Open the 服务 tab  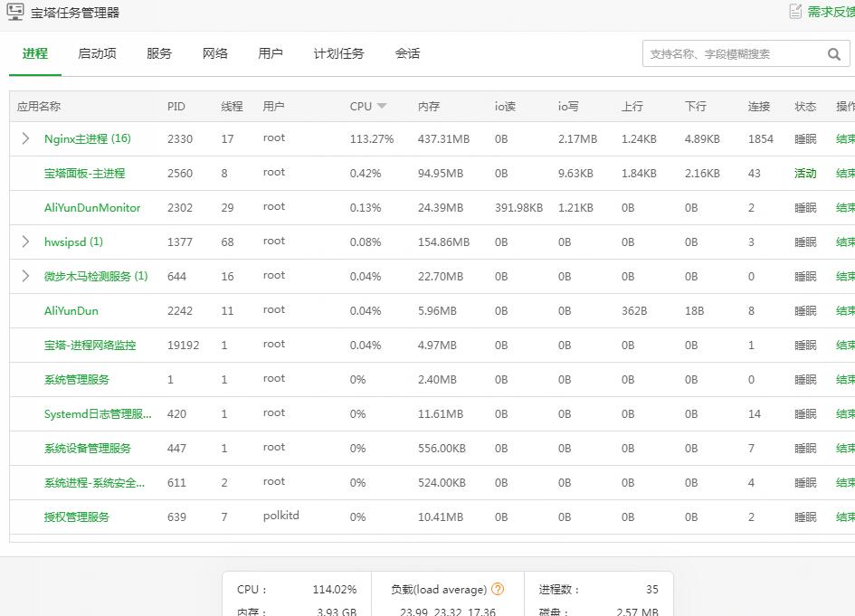pos(159,53)
